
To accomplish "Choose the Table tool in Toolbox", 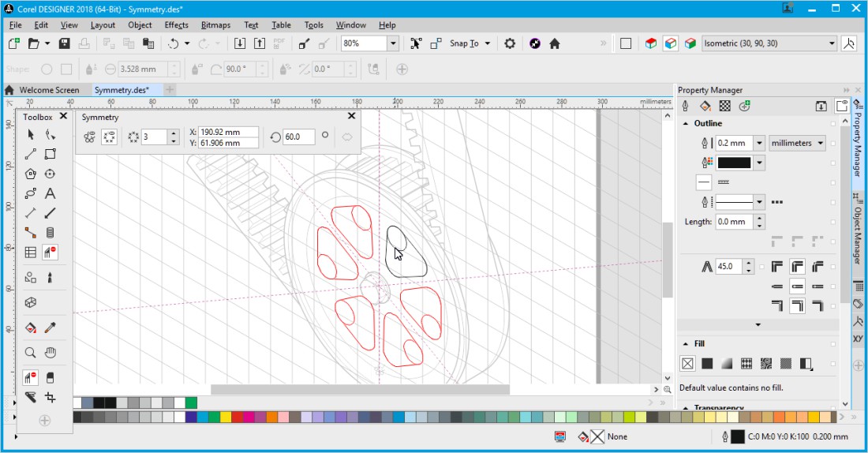I will tap(31, 253).
